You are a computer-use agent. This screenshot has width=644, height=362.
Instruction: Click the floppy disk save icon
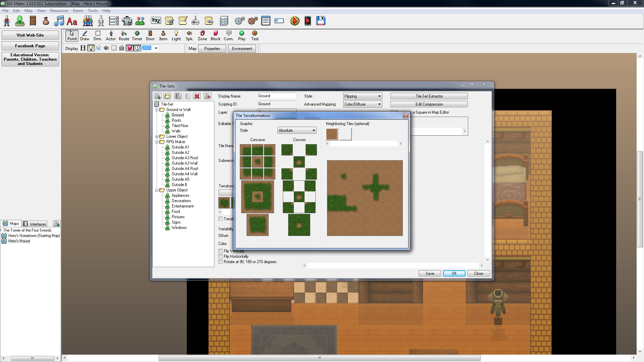tap(321, 21)
